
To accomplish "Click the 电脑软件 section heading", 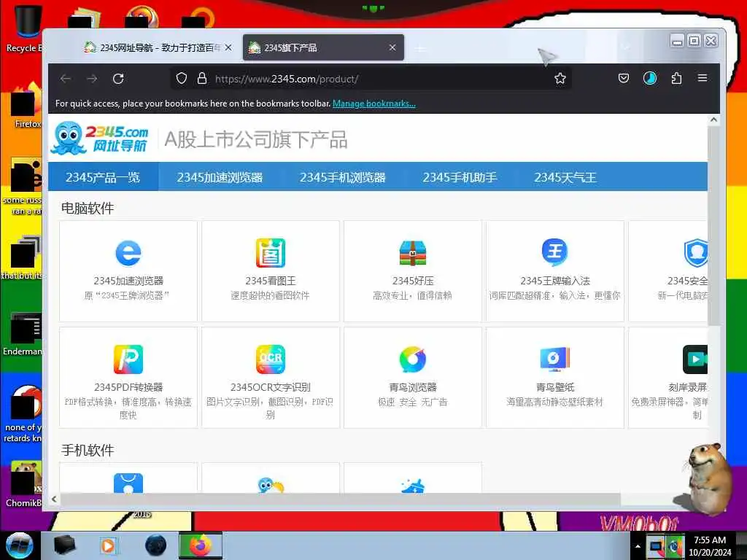I will tap(88, 208).
